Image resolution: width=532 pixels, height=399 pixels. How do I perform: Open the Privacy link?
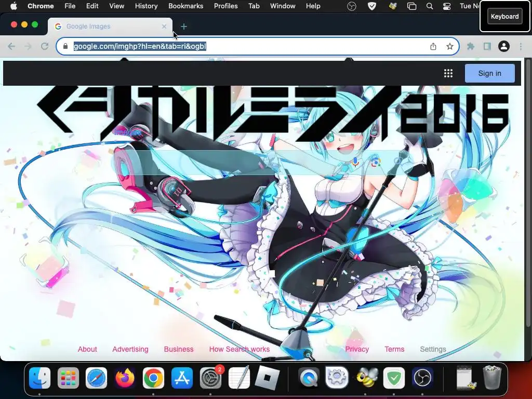coord(357,349)
